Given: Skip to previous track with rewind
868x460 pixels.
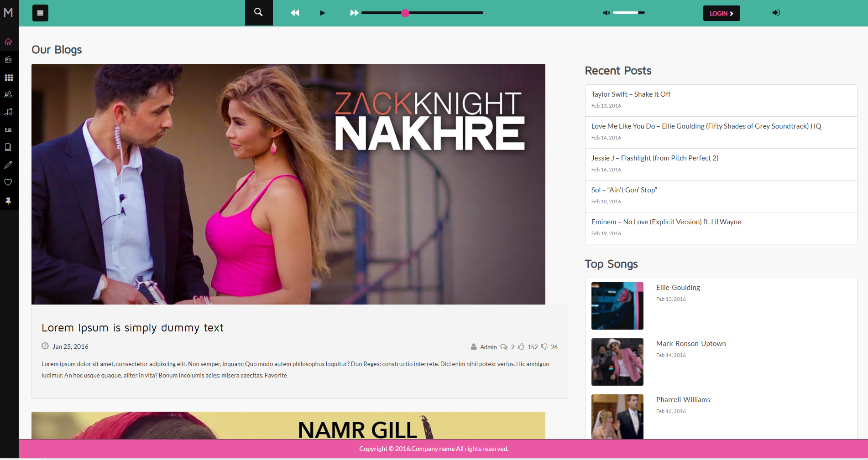Looking at the screenshot, I should click(295, 13).
